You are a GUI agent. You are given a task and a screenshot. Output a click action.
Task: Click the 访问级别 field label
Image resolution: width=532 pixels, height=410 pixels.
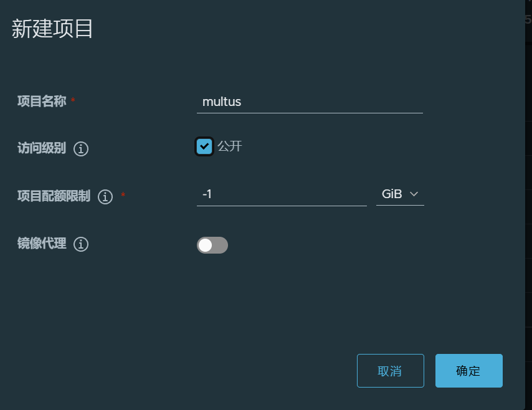tap(42, 148)
